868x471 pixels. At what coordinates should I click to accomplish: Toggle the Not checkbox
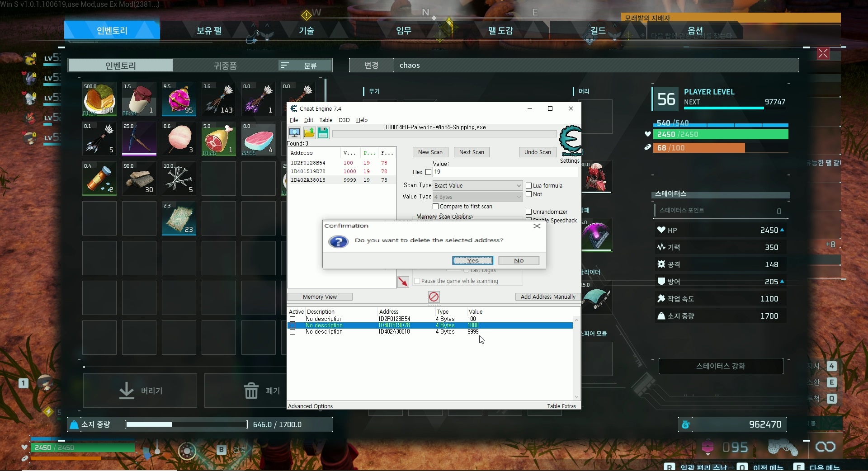tap(528, 194)
